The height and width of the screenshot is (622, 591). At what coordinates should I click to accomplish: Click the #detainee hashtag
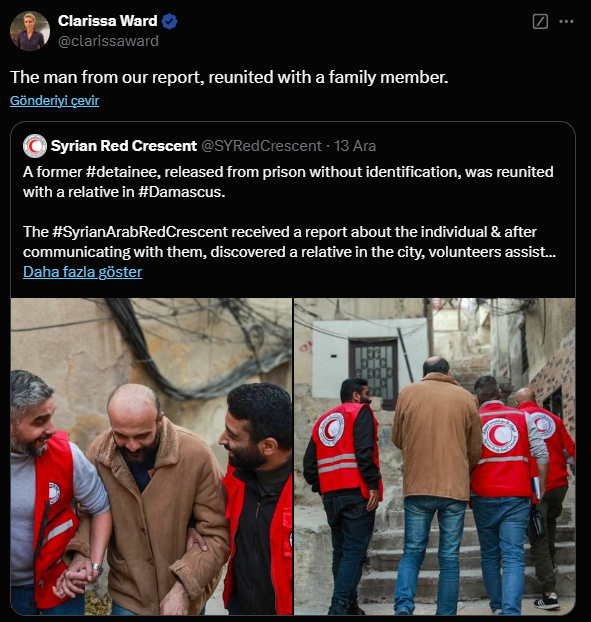[123, 172]
